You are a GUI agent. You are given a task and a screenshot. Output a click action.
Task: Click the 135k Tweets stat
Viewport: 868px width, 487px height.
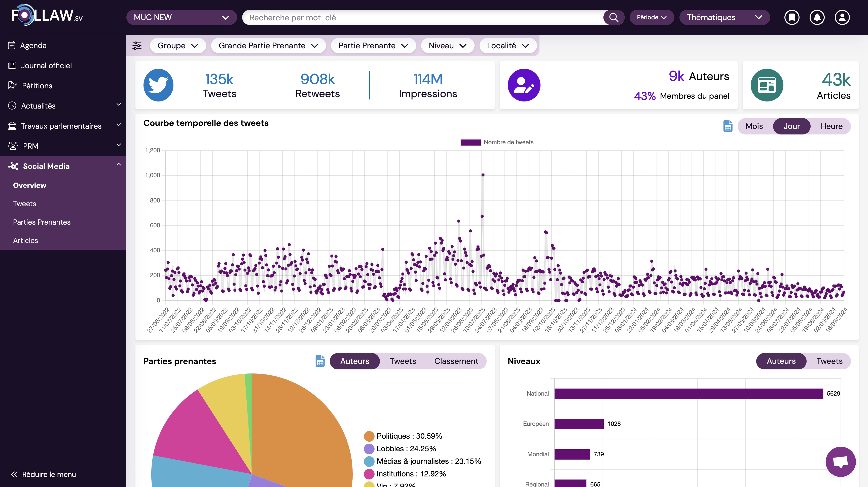[219, 86]
